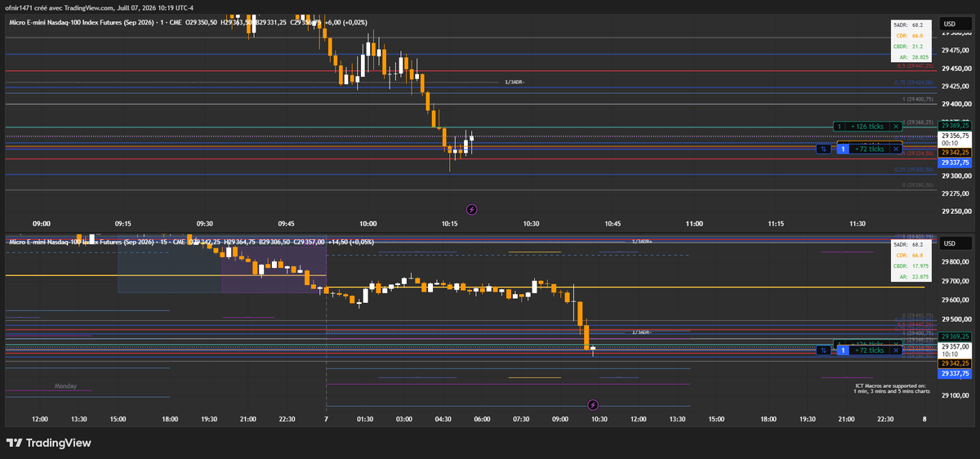Click the 29 800,00 price level on the 15-minute axis
980x459 pixels.
click(x=956, y=262)
